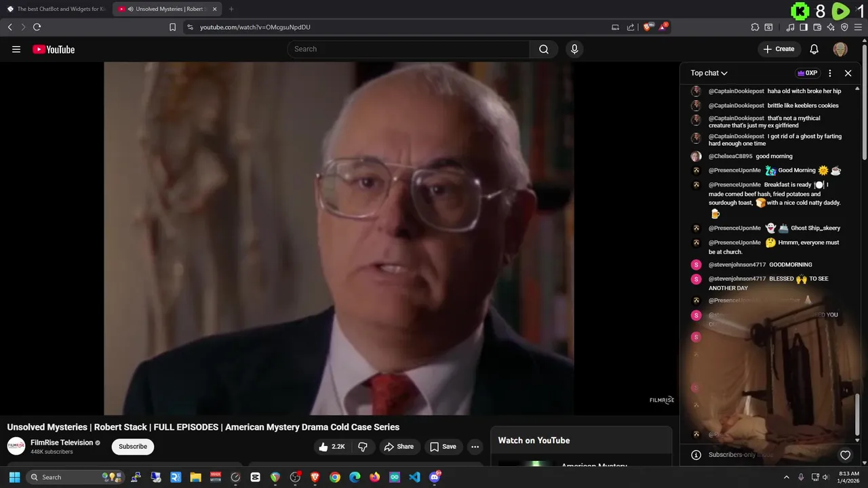Viewport: 868px width, 488px height.
Task: Click @CaptainDookiepost 'brittle like keeblers cookies' message
Action: [803, 106]
